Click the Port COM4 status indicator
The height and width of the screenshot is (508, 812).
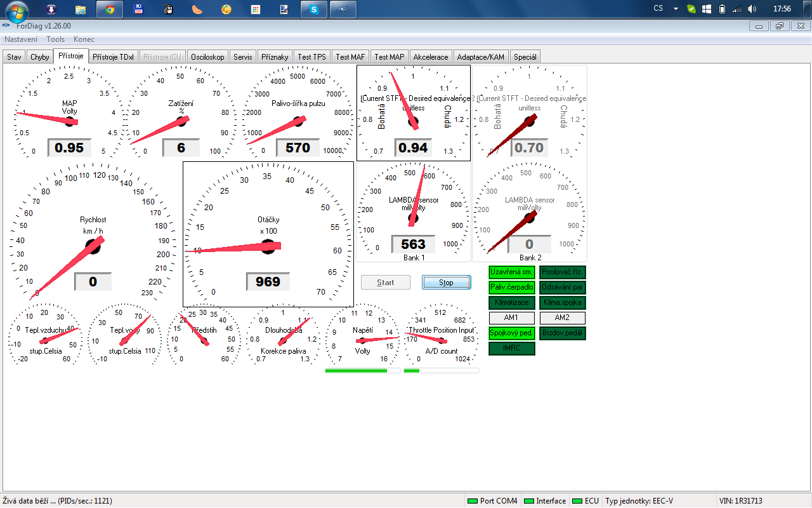coord(492,501)
